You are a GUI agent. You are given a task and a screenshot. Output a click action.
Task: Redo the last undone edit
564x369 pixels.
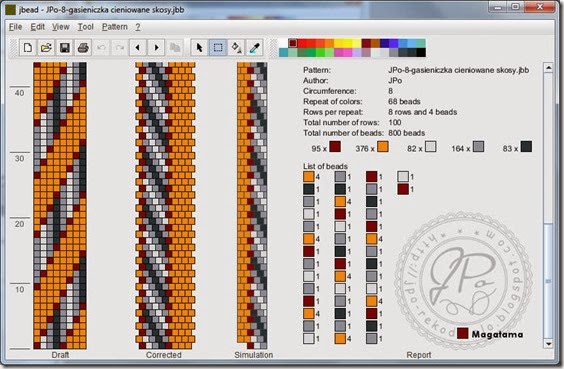(120, 47)
